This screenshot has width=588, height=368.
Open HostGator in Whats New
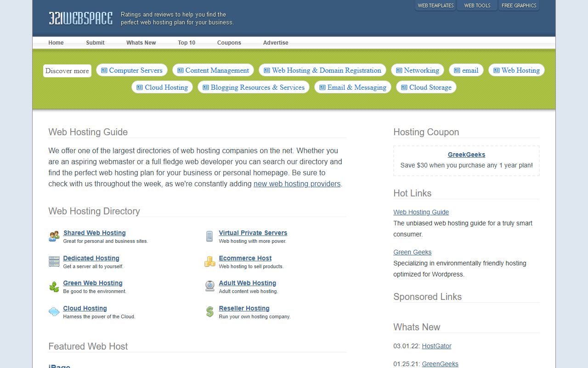436,346
